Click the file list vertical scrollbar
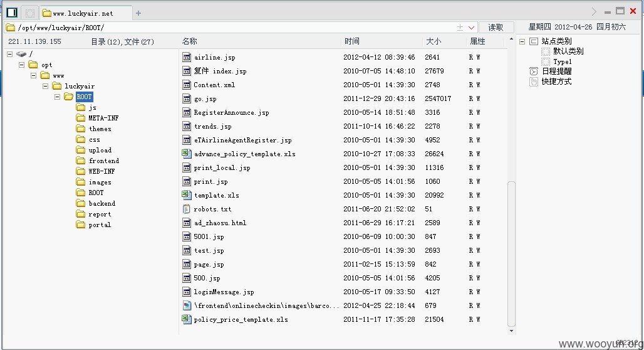This screenshot has height=350, width=644. 511,254
